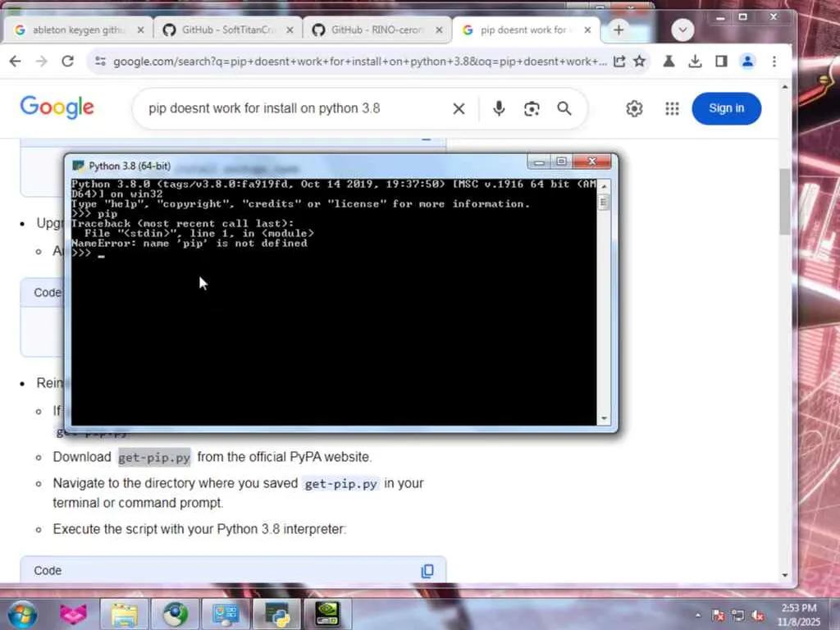Screen dimensions: 840x630
Task: Search by image with Google Lens
Action: coord(532,109)
